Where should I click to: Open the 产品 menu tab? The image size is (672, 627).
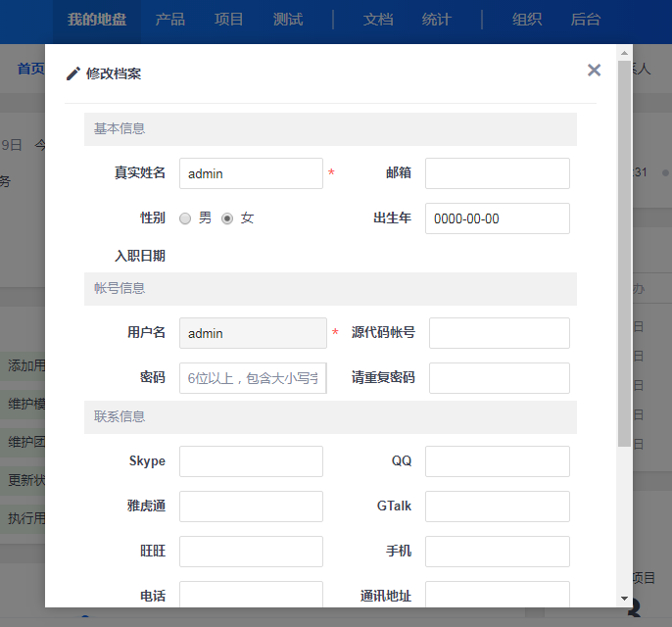tap(170, 20)
